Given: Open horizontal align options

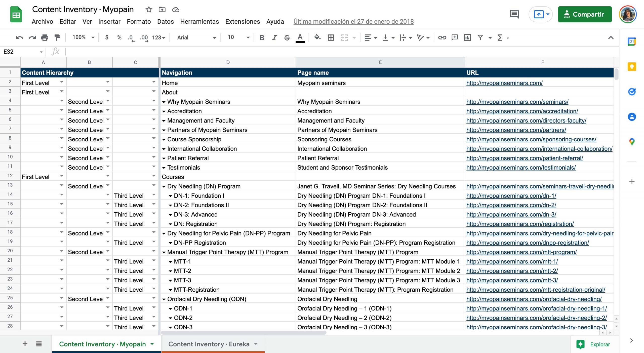Looking at the screenshot, I should tap(371, 38).
